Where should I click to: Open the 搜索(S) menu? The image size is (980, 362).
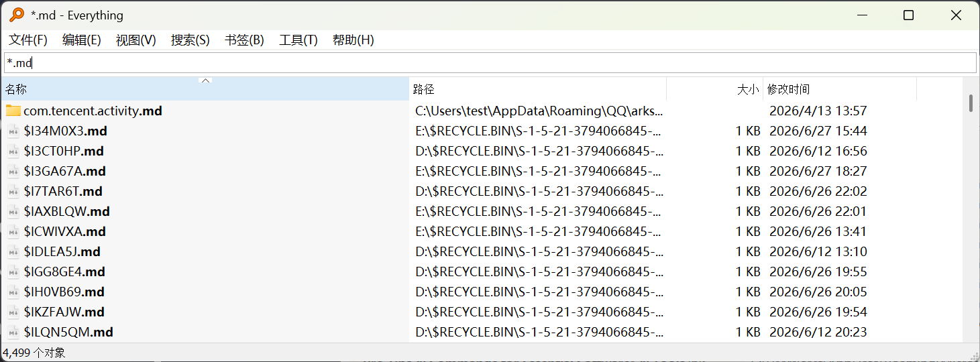(190, 40)
